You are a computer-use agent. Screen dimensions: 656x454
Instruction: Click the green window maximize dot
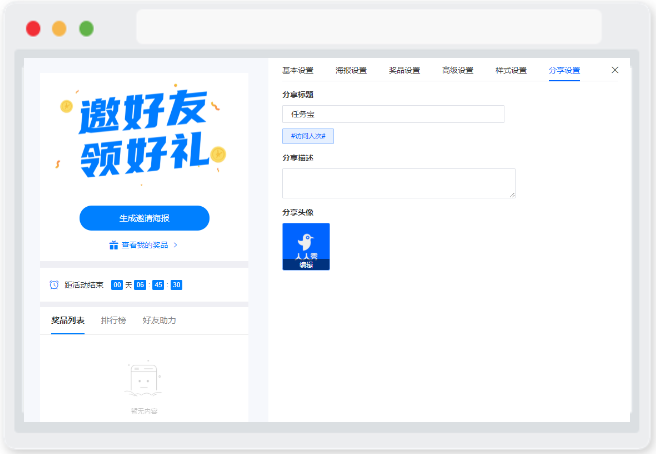click(x=87, y=29)
